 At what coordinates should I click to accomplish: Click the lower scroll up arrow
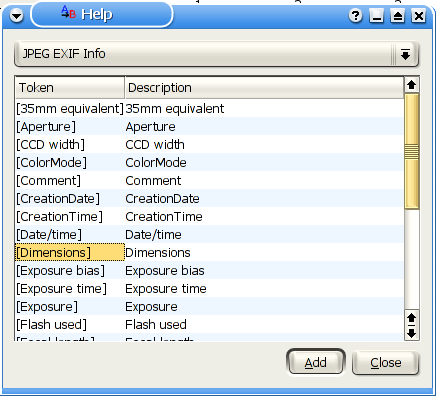coord(412,318)
